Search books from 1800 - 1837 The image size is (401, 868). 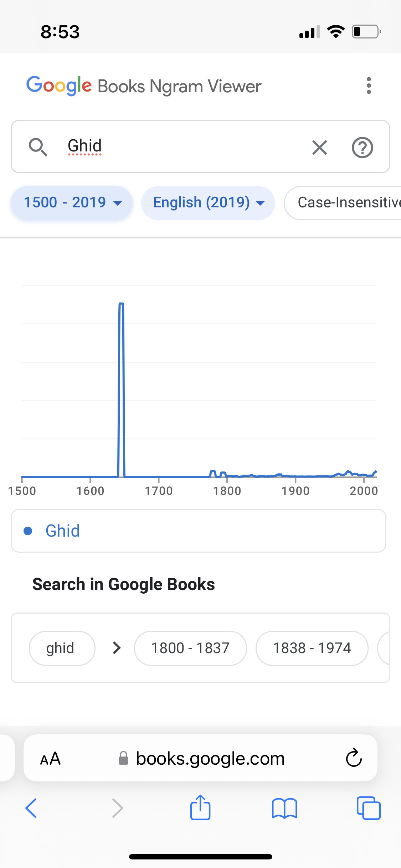click(x=190, y=648)
